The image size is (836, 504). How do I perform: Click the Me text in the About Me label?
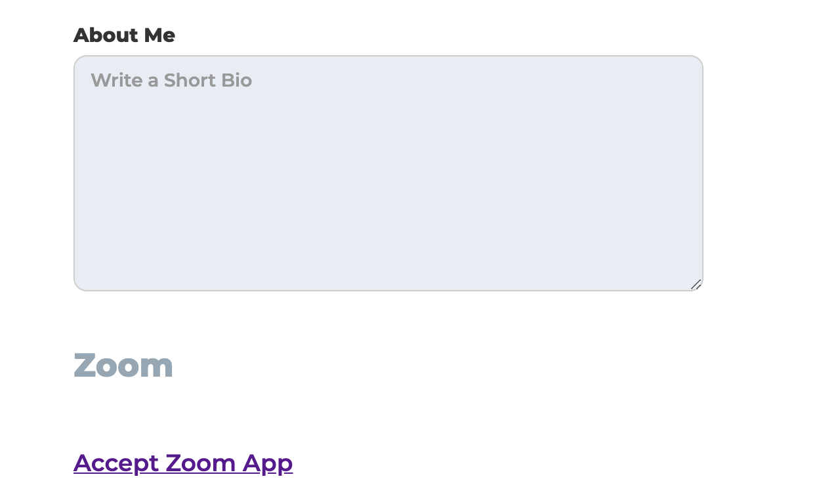(x=159, y=35)
